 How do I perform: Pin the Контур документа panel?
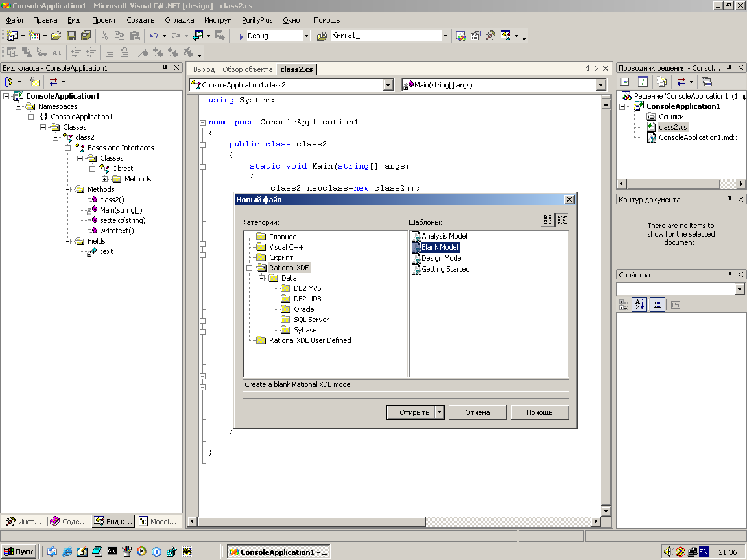[x=728, y=200]
